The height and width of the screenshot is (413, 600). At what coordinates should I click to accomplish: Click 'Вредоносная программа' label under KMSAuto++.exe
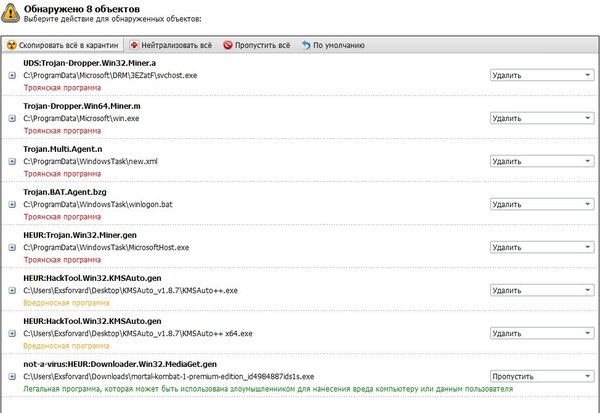tap(67, 303)
